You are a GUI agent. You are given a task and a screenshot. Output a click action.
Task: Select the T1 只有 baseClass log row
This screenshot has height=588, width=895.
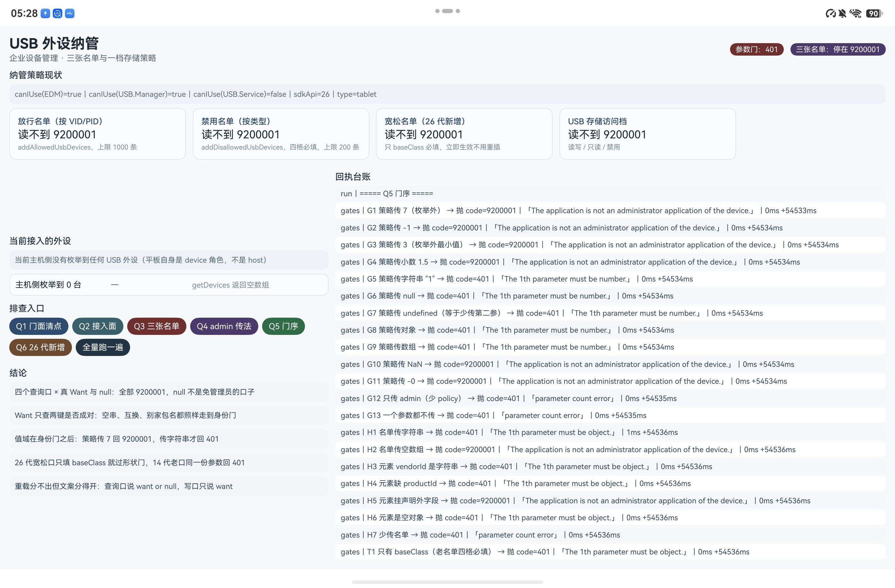(x=610, y=552)
